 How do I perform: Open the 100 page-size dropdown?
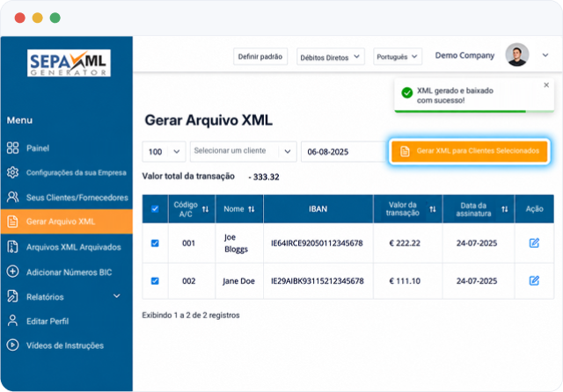(x=165, y=152)
